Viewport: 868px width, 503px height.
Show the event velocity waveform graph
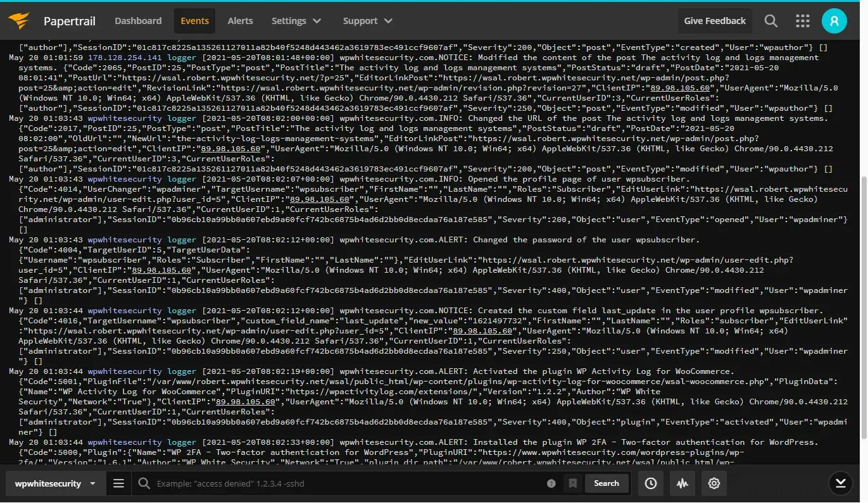pyautogui.click(x=682, y=483)
